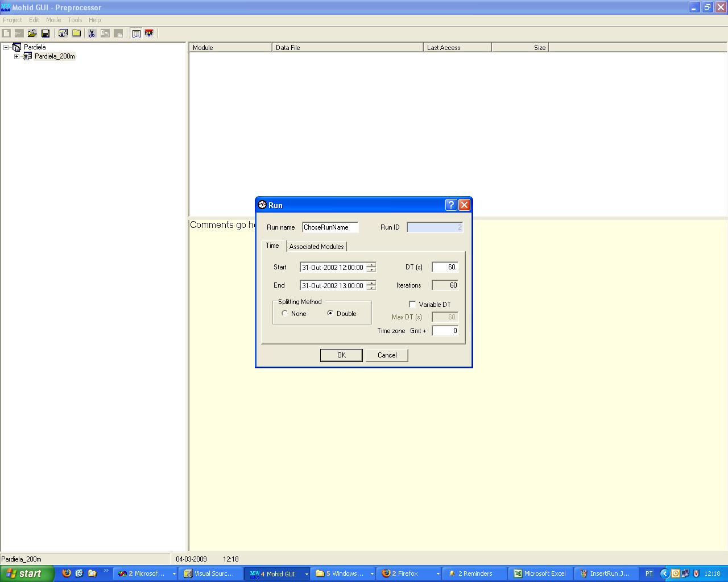Image resolution: width=728 pixels, height=582 pixels.
Task: Click the Microsoft Excel taskbar button
Action: click(540, 573)
